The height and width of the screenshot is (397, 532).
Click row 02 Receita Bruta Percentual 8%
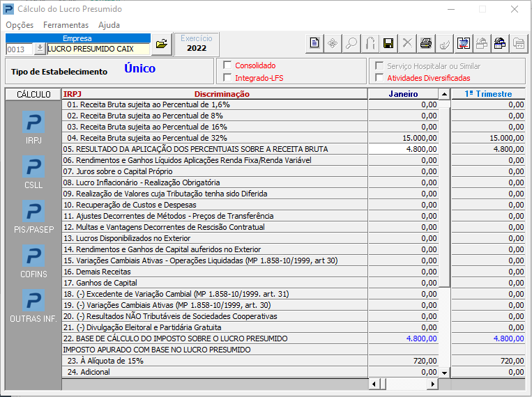(215, 116)
